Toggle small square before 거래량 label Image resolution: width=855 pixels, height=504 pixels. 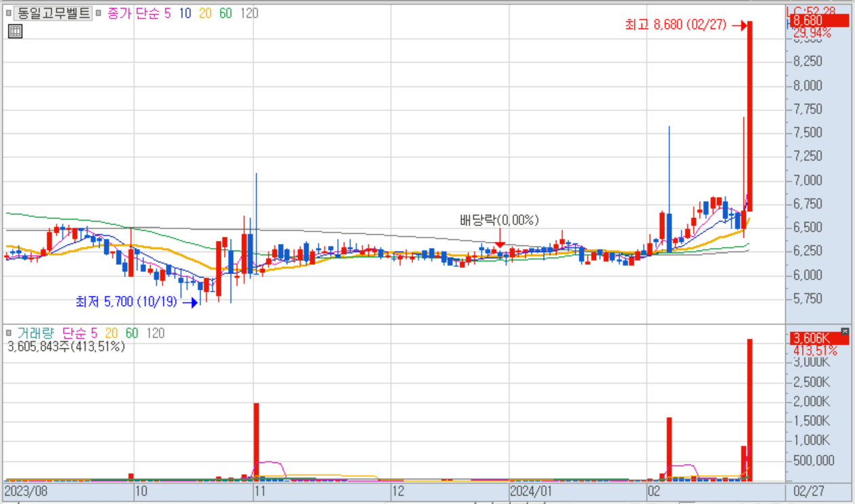pos(8,334)
